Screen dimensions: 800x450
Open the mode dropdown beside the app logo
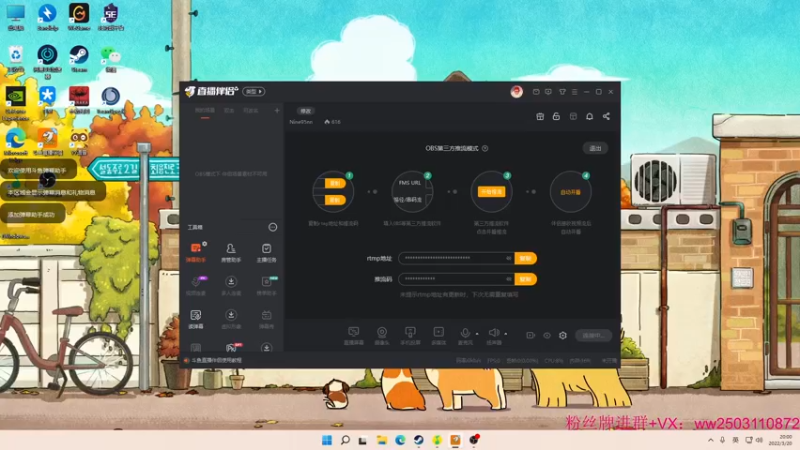254,91
